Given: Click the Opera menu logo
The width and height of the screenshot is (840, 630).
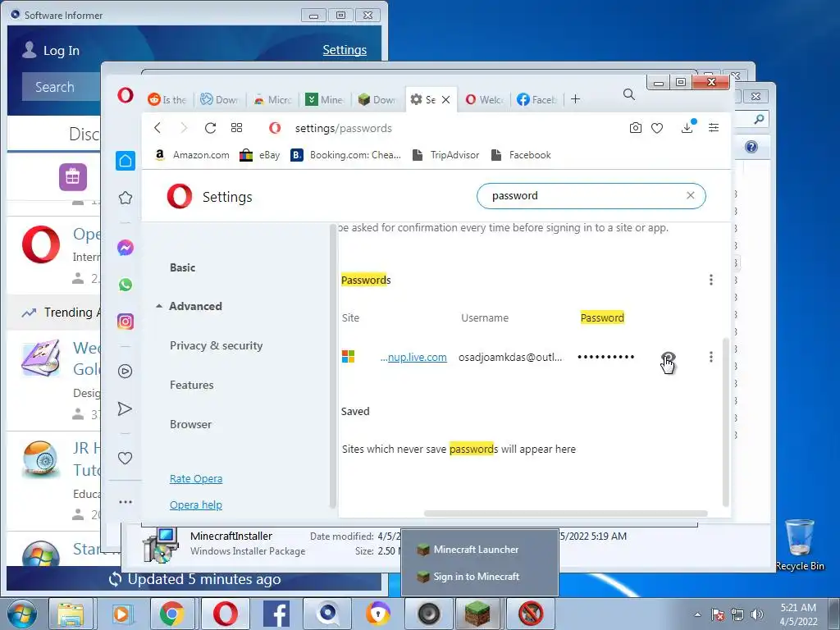Looking at the screenshot, I should click(x=126, y=96).
